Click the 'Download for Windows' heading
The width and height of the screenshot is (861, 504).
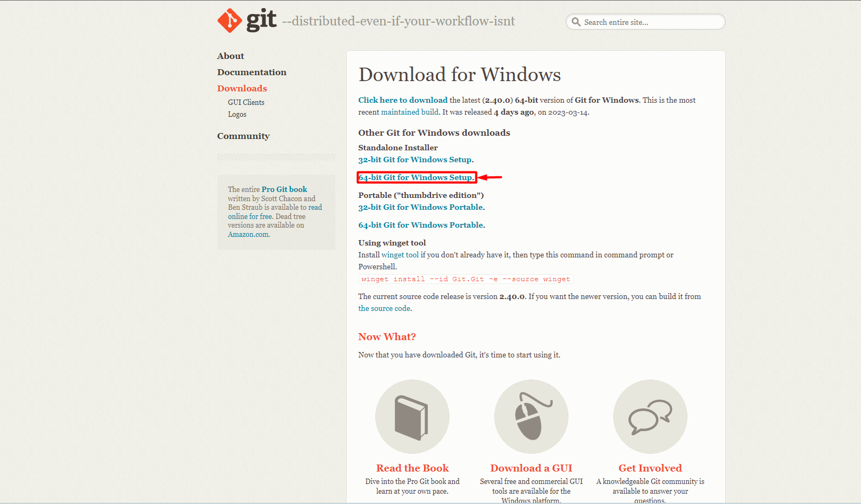[x=460, y=75]
